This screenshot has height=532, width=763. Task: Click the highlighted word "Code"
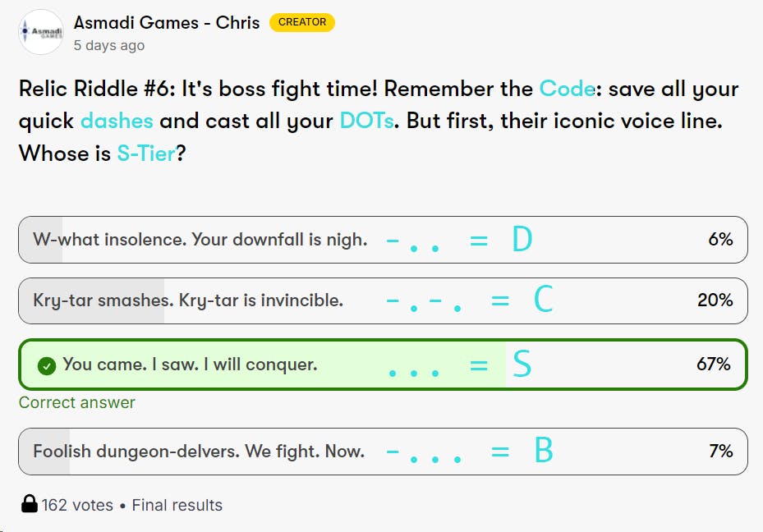click(x=567, y=89)
